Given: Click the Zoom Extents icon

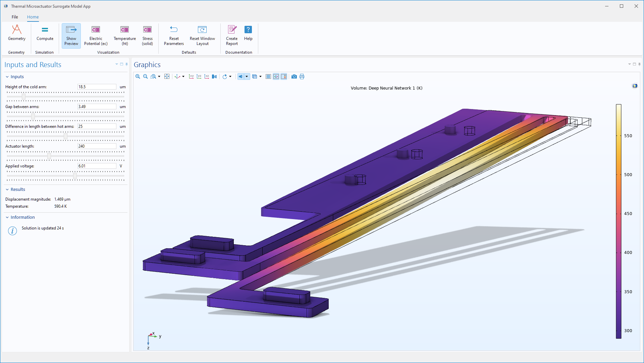Looking at the screenshot, I should [x=167, y=76].
